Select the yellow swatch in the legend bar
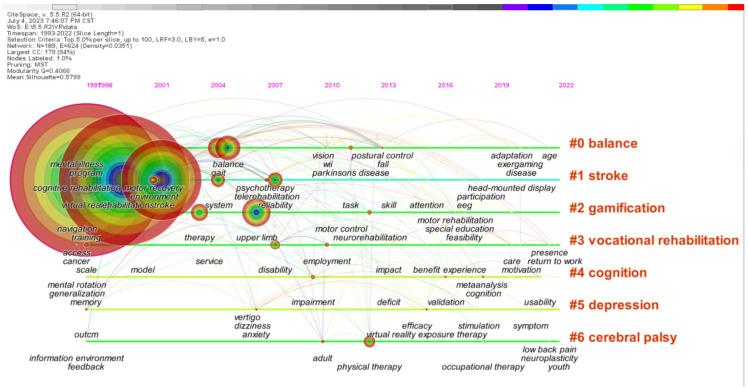Screen dimensions: 748x388 [690, 7]
